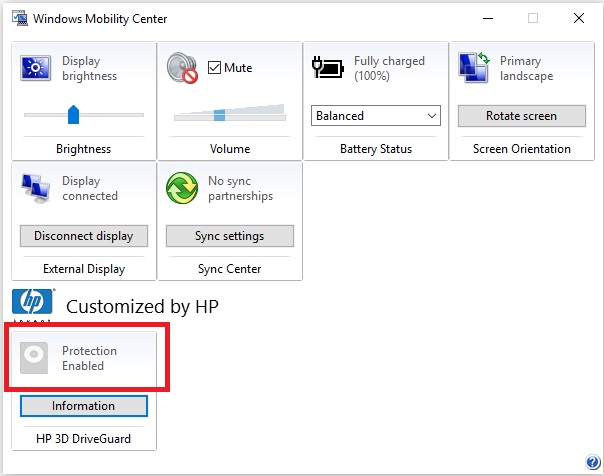
Task: Click the 'Display connected' status text
Action: (90, 188)
